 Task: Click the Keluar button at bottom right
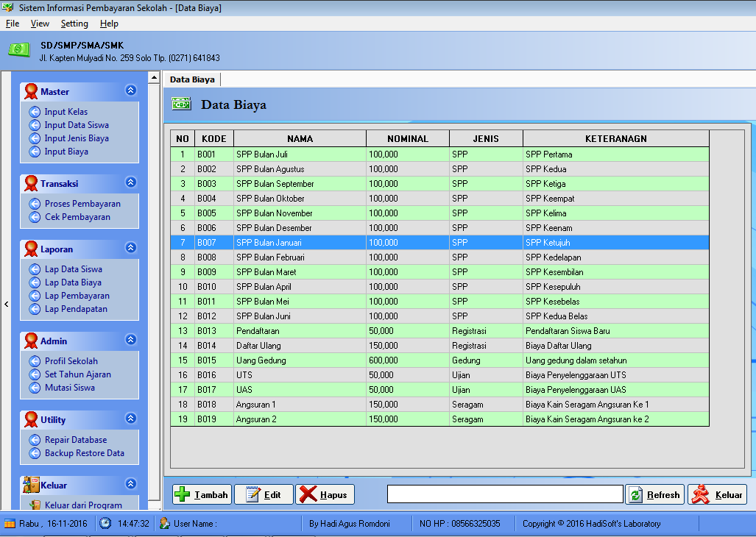tap(718, 494)
